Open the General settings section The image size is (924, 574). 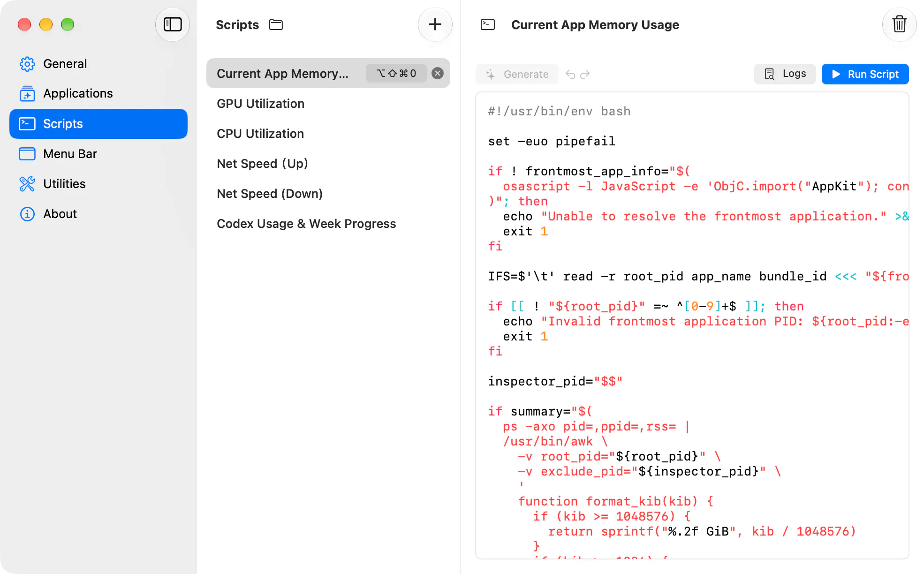[98, 64]
